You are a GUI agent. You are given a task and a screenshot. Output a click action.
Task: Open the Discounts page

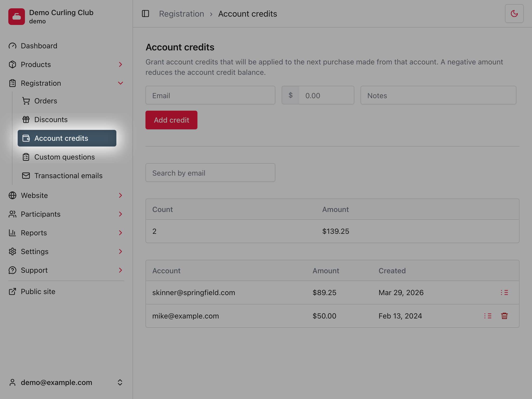[x=67, y=119]
